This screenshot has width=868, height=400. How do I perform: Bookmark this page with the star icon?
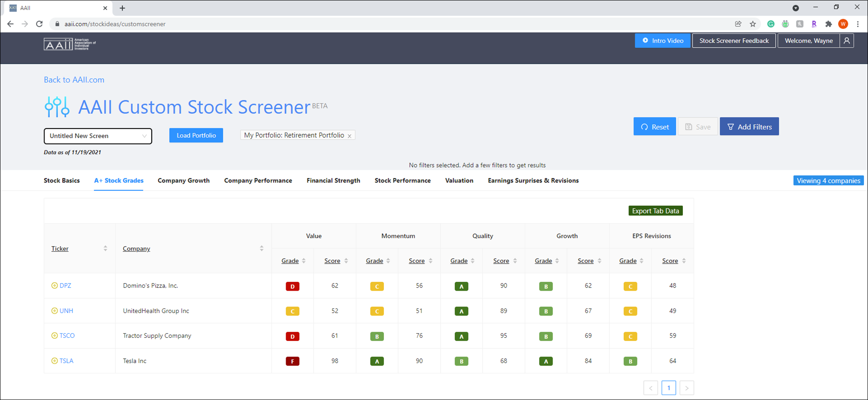(x=753, y=24)
